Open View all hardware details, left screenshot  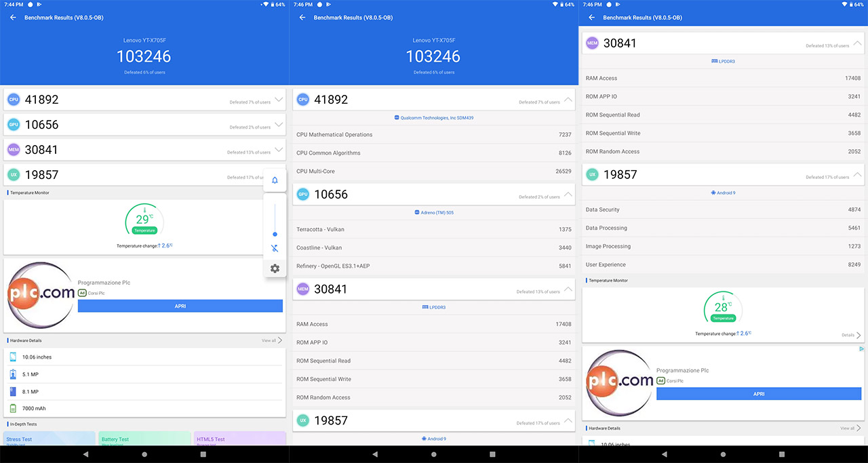coord(272,340)
